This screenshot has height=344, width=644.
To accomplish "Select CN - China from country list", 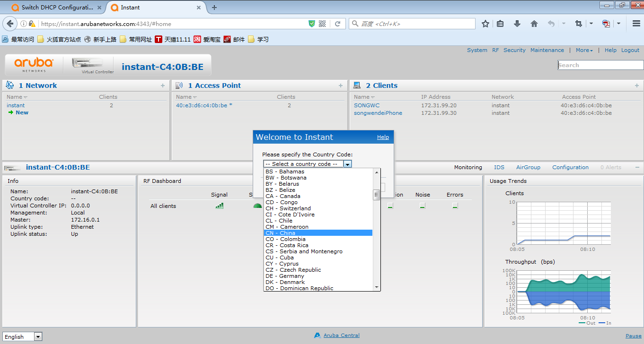I will tap(318, 233).
